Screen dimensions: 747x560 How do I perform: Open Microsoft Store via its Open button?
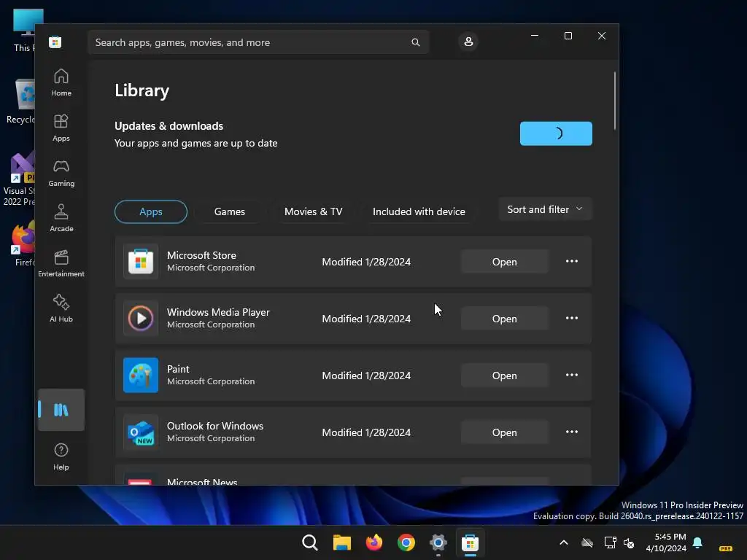[505, 262]
